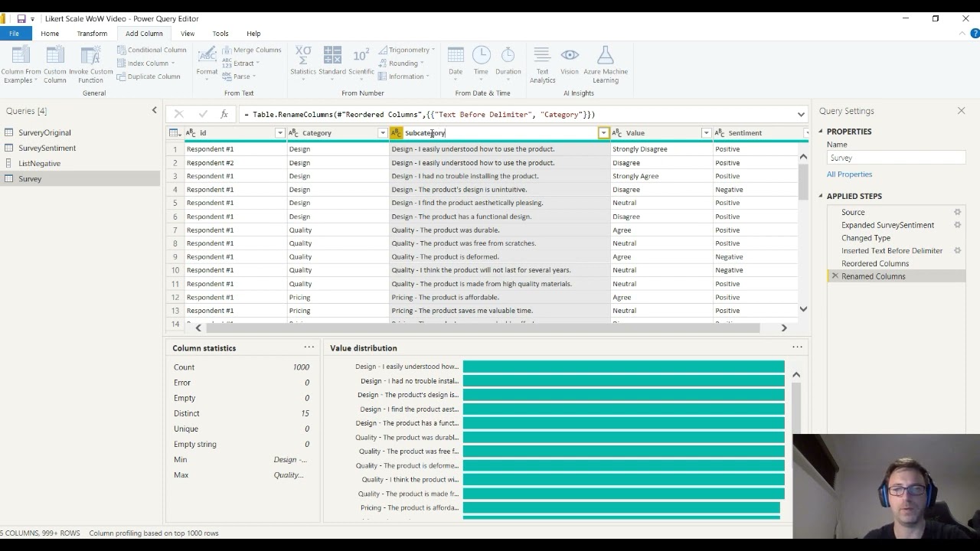Click the fx add-step icon
This screenshot has height=551, width=980.
point(224,114)
